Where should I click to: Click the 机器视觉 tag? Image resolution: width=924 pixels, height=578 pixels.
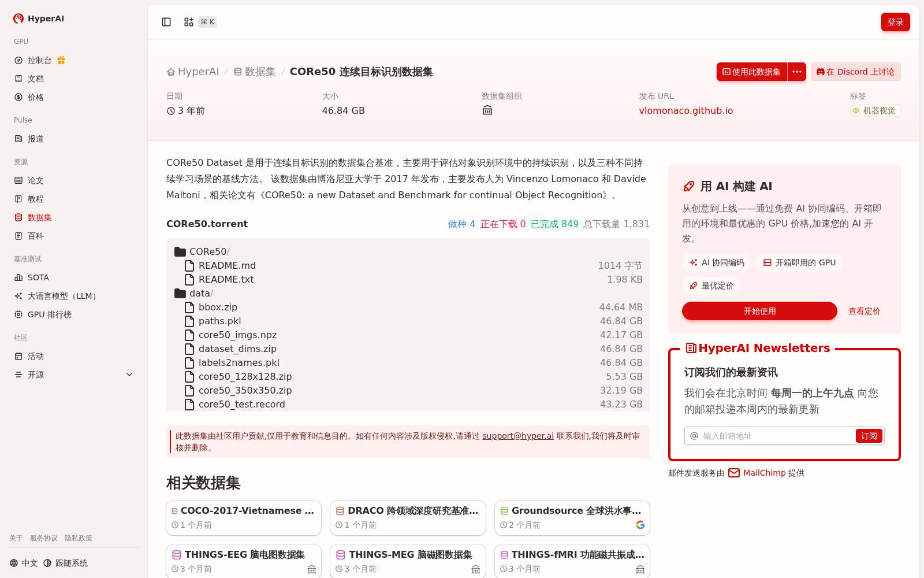click(x=875, y=110)
